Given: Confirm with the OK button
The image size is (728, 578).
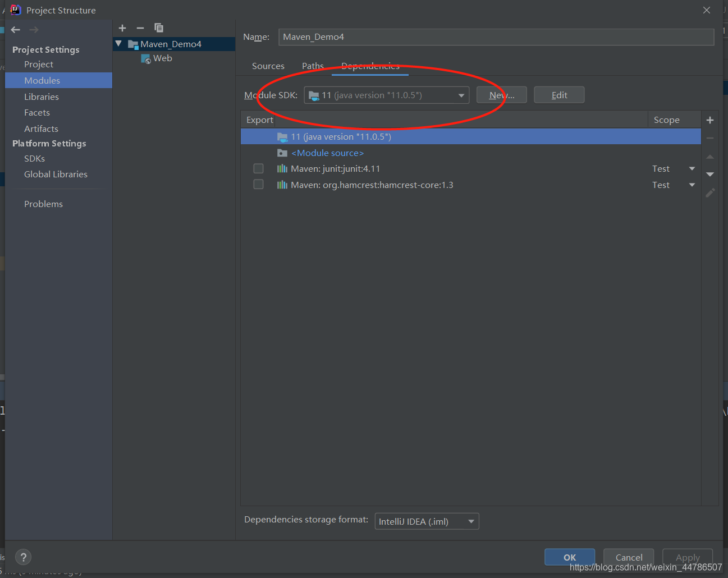Looking at the screenshot, I should pyautogui.click(x=570, y=557).
